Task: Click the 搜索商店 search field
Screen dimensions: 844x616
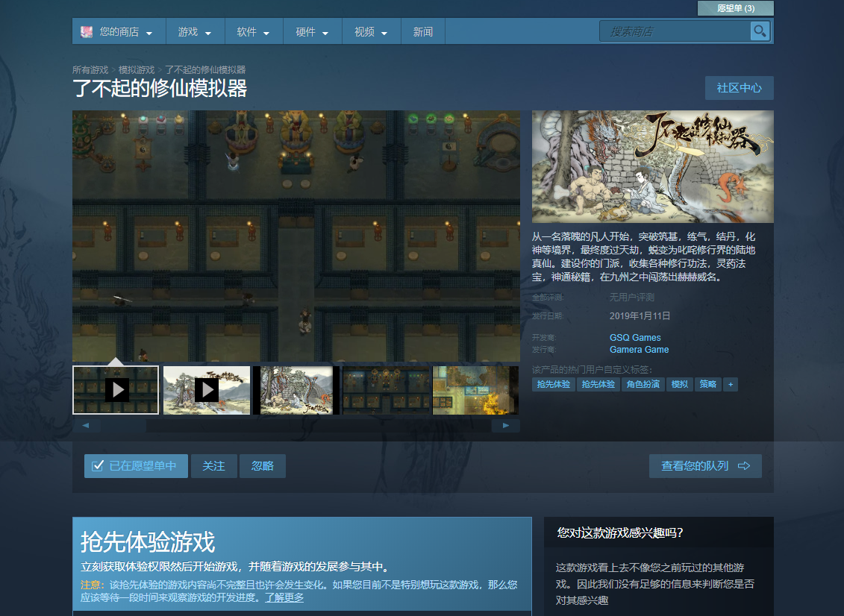Action: [x=675, y=31]
